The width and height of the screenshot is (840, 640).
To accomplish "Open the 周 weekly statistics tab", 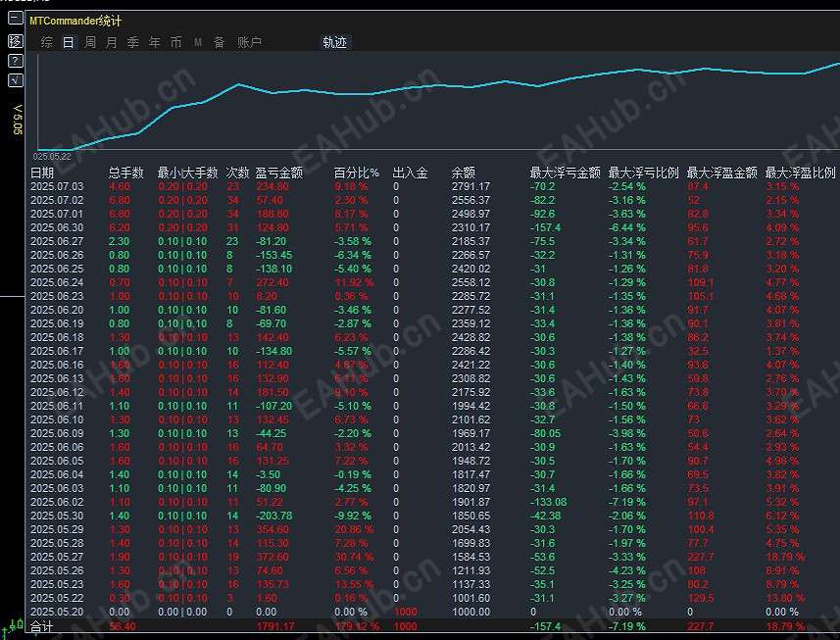I will 90,42.
